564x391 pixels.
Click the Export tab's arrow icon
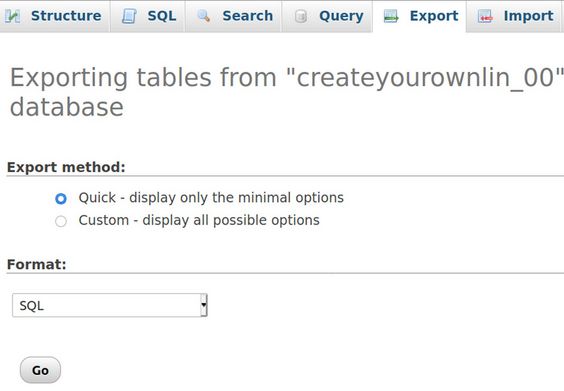[x=391, y=16]
